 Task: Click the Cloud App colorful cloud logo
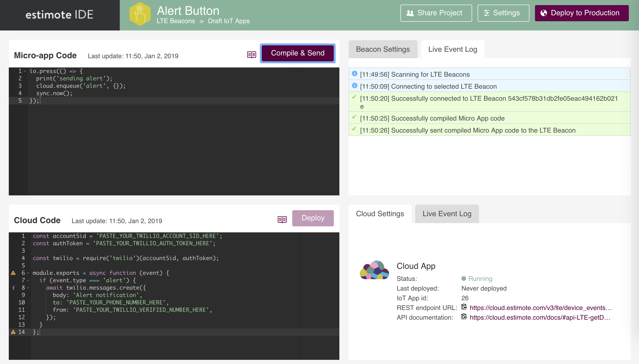(374, 270)
